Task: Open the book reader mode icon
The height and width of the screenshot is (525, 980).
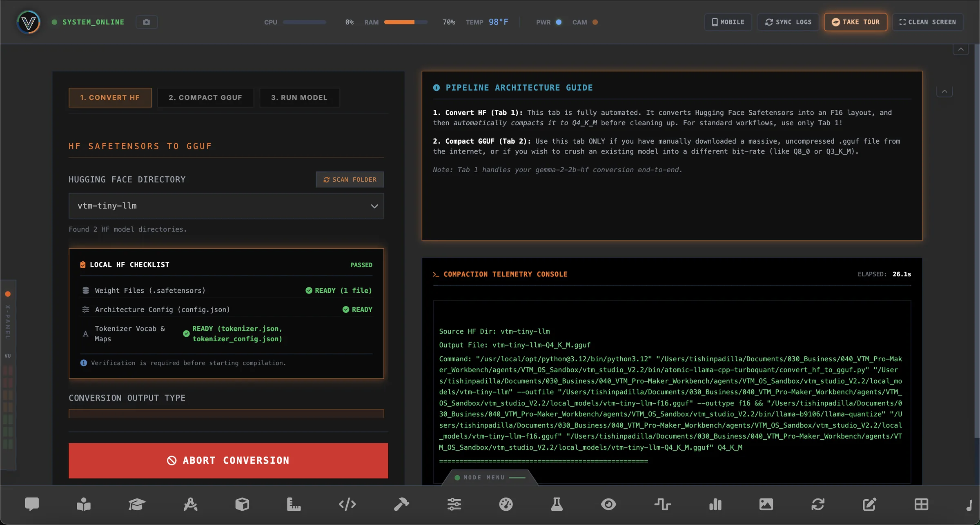Action: click(x=84, y=504)
